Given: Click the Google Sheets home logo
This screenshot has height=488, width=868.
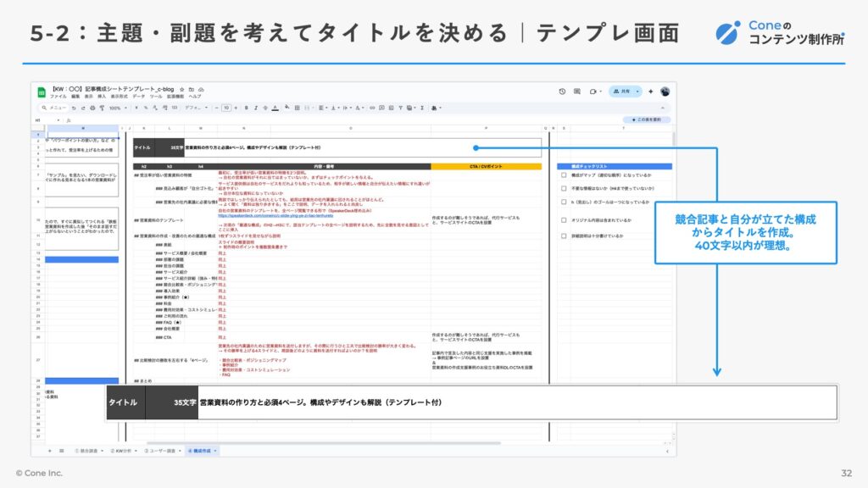Looking at the screenshot, I should coord(42,92).
